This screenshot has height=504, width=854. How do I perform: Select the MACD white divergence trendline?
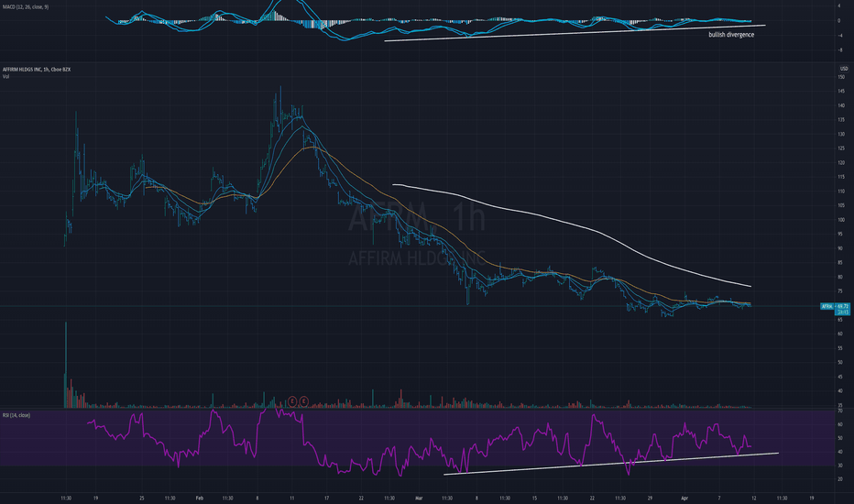tap(575, 33)
